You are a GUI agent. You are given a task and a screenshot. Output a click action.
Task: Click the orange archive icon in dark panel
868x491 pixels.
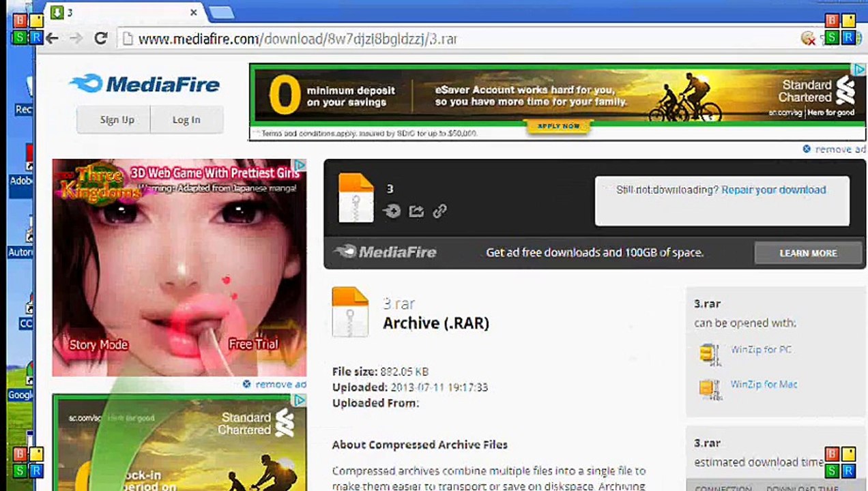356,198
